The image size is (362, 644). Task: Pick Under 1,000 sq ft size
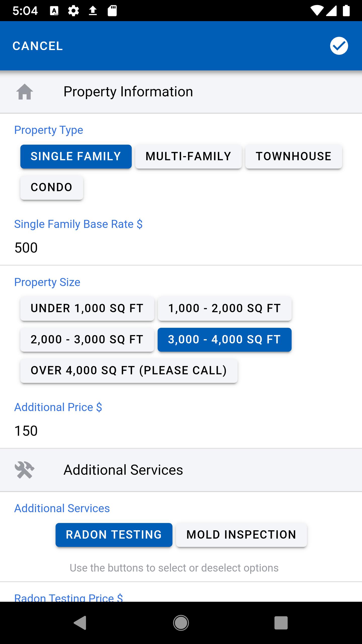87,308
